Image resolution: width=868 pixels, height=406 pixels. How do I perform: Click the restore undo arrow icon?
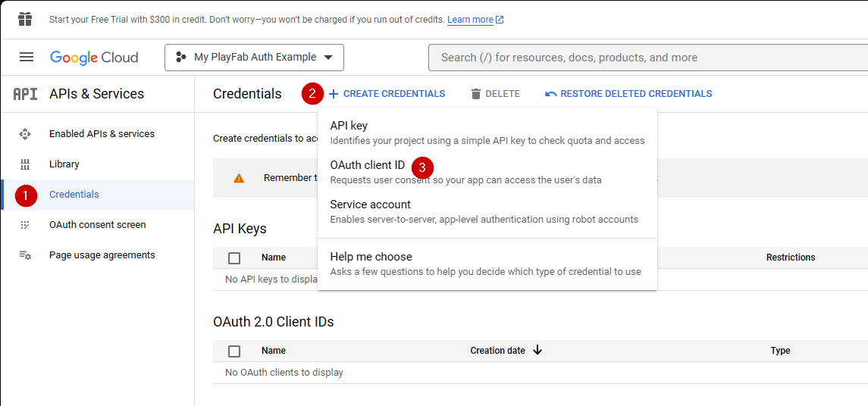[x=551, y=94]
